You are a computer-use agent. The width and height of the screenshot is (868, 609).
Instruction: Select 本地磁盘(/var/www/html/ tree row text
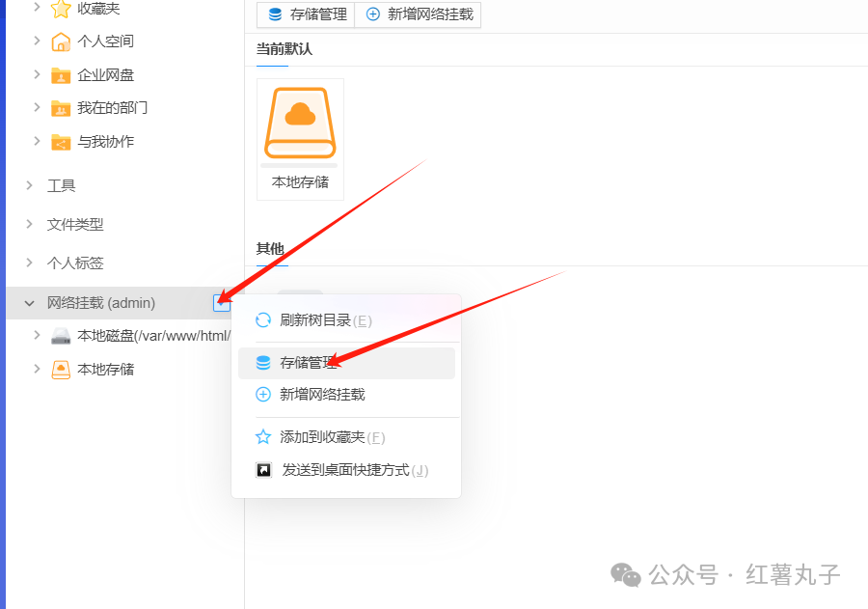pyautogui.click(x=154, y=336)
